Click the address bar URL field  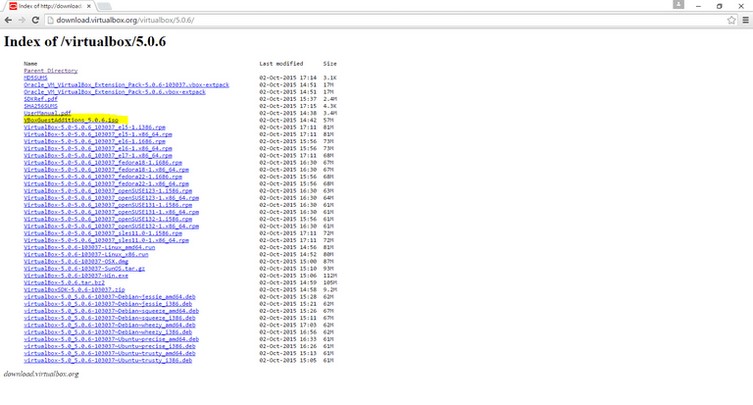pos(386,20)
